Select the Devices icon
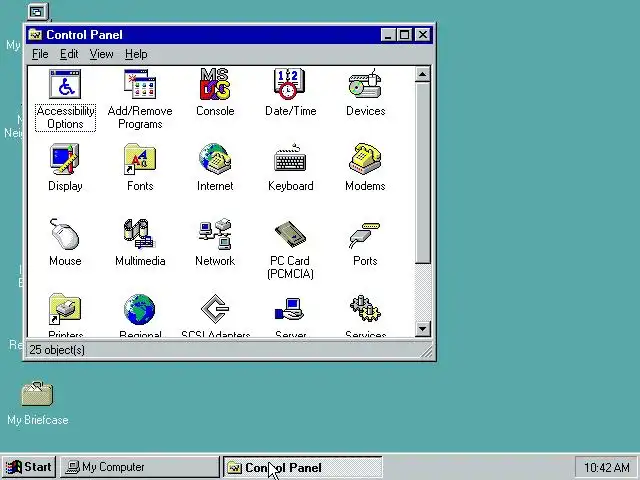 click(365, 84)
